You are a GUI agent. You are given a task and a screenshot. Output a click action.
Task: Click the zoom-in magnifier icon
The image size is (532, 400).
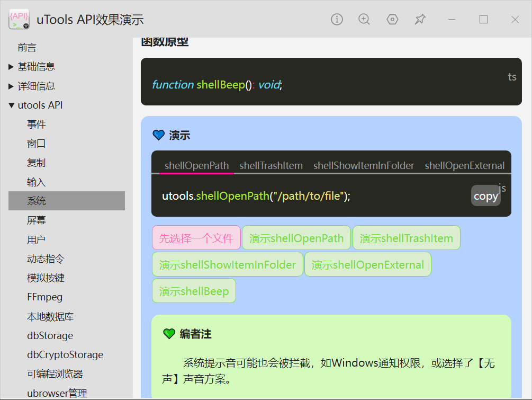pyautogui.click(x=364, y=20)
